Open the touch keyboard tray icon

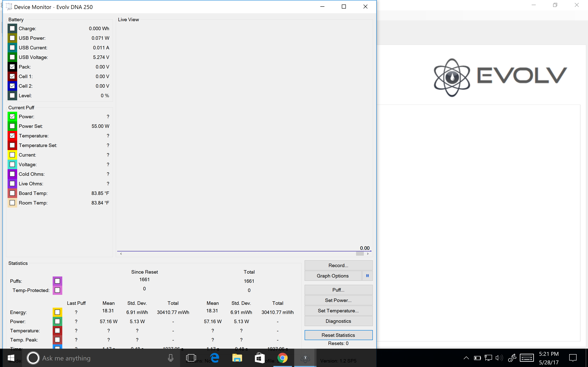point(527,358)
